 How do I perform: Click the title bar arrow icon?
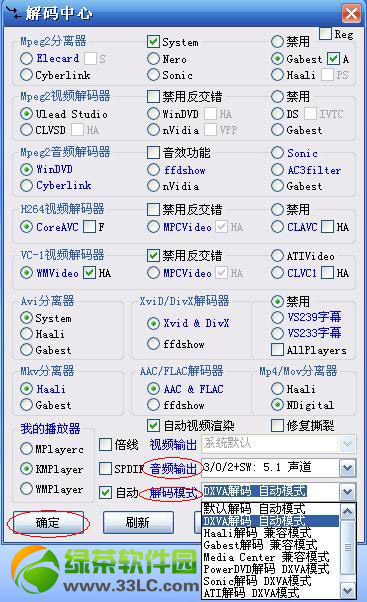(x=13, y=13)
